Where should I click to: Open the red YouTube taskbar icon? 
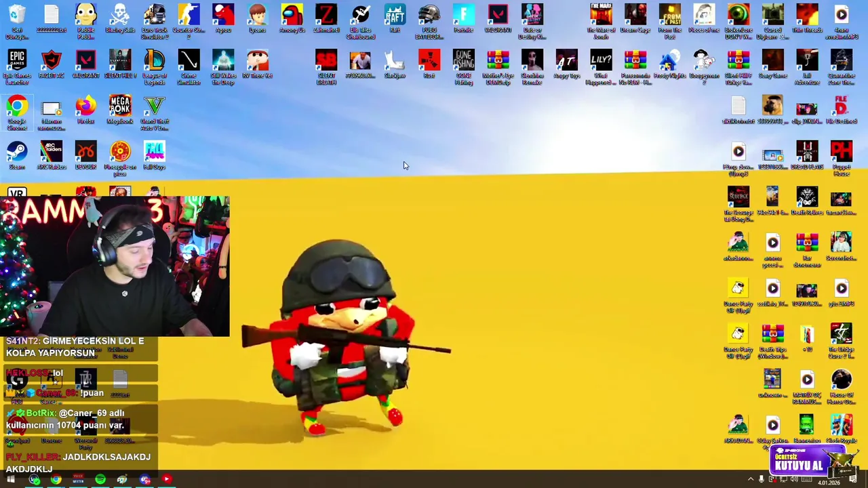point(167,480)
